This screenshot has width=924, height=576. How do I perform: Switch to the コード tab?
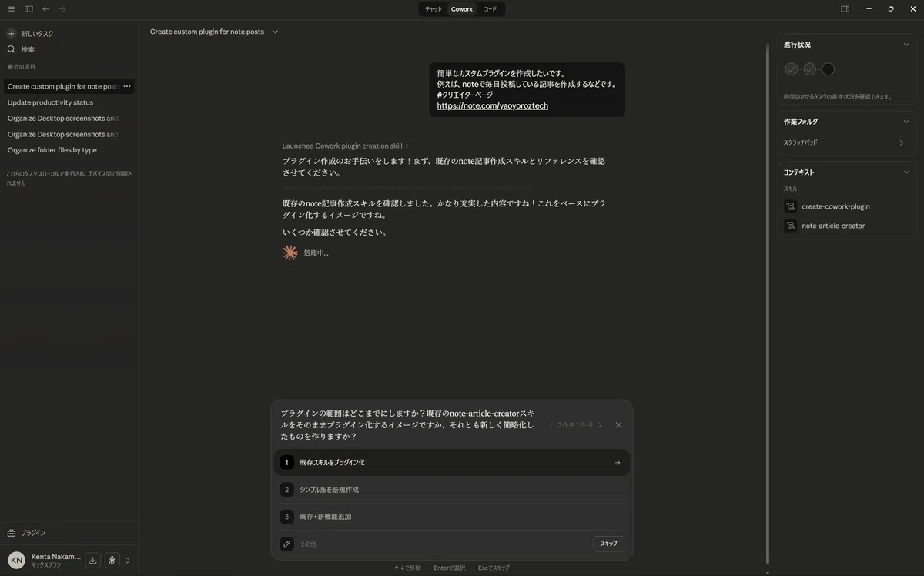(490, 9)
